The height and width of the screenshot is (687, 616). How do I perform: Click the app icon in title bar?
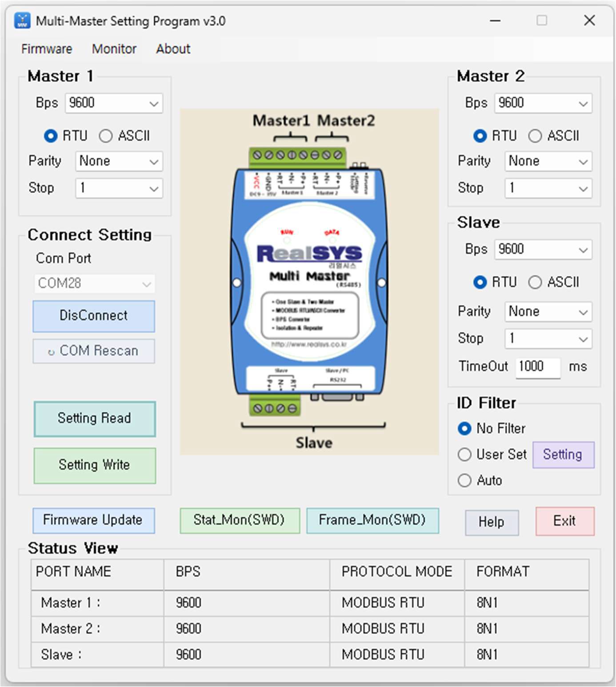click(22, 20)
